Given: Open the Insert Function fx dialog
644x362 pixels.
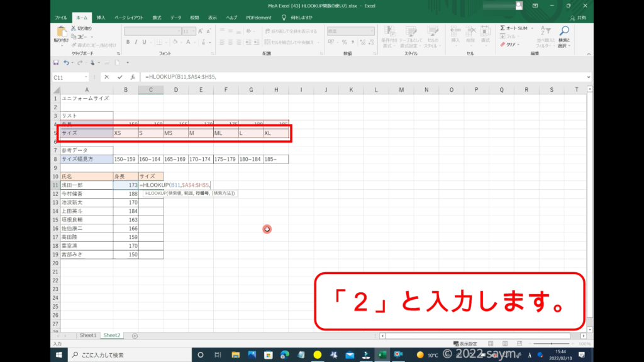Looking at the screenshot, I should [x=133, y=77].
